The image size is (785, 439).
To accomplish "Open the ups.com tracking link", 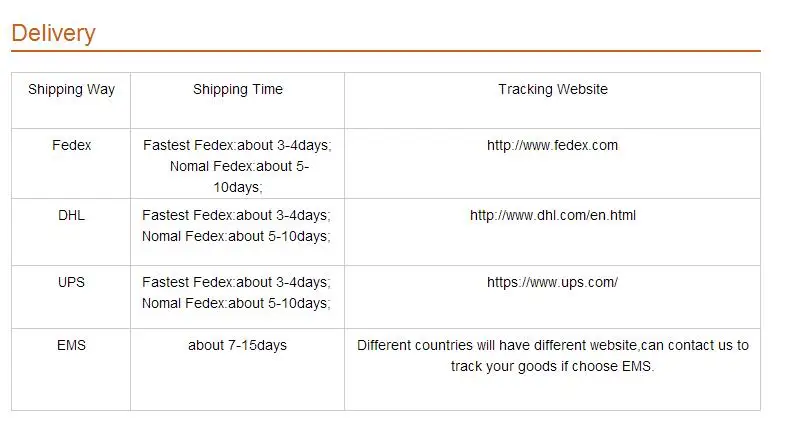I will point(552,282).
